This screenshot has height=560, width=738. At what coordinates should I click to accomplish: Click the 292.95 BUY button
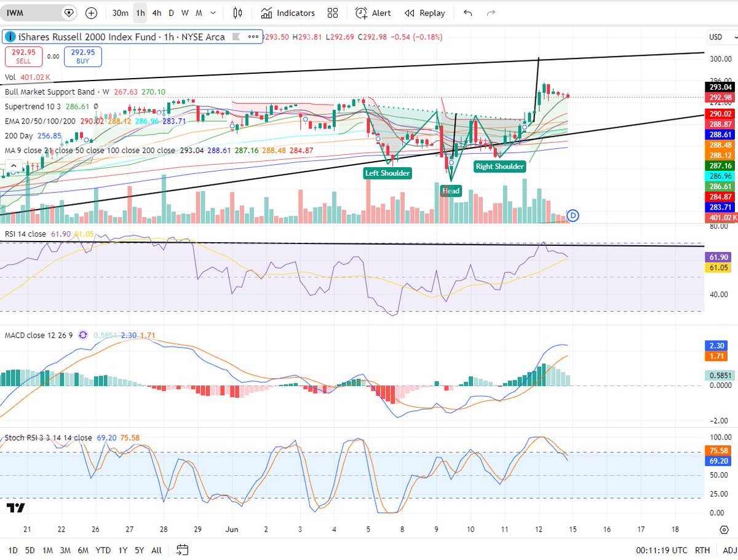click(83, 57)
